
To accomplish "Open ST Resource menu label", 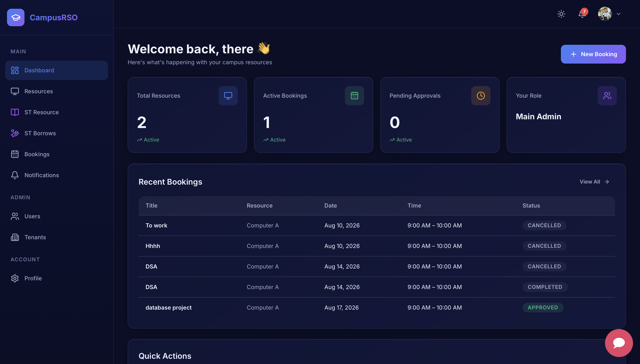I will coord(42,112).
